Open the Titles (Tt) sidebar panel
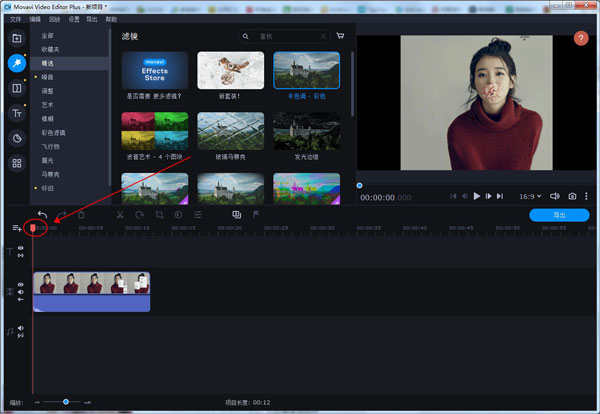This screenshot has height=414, width=600. click(16, 114)
